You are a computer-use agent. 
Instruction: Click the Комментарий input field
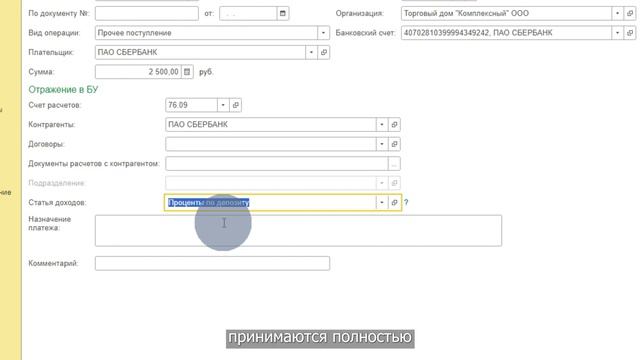pos(212,263)
